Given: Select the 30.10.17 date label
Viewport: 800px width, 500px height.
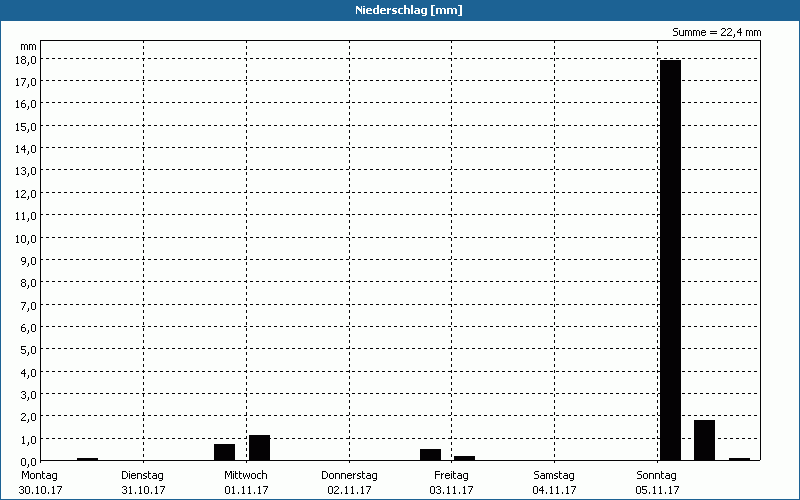Looking at the screenshot, I should click(40, 490).
